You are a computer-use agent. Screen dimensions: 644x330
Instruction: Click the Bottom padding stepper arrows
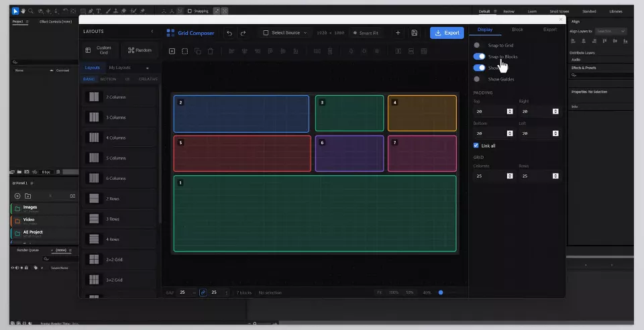point(510,133)
